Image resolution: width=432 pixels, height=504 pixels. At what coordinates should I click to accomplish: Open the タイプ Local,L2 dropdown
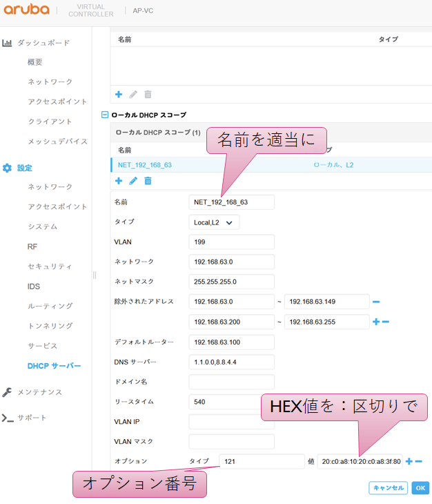[x=214, y=222]
